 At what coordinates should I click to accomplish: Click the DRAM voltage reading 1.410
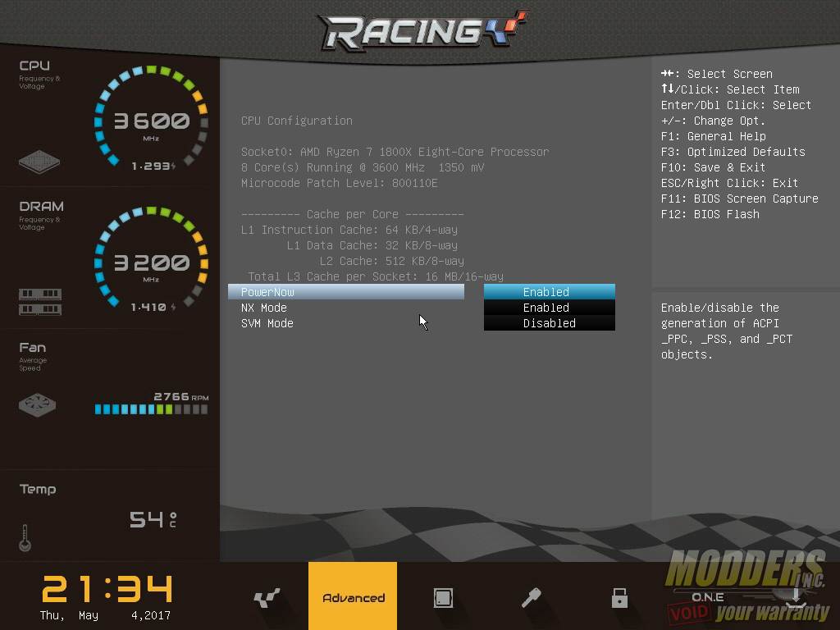[153, 307]
